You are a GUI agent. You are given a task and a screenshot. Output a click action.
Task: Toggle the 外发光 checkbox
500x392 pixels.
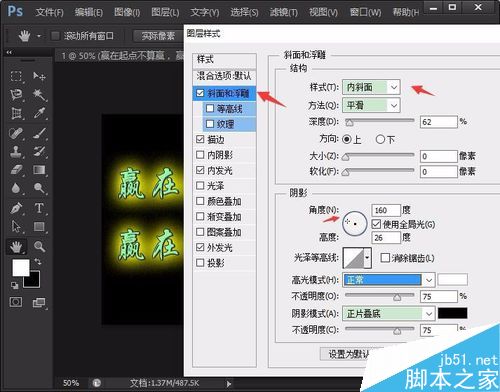(200, 247)
